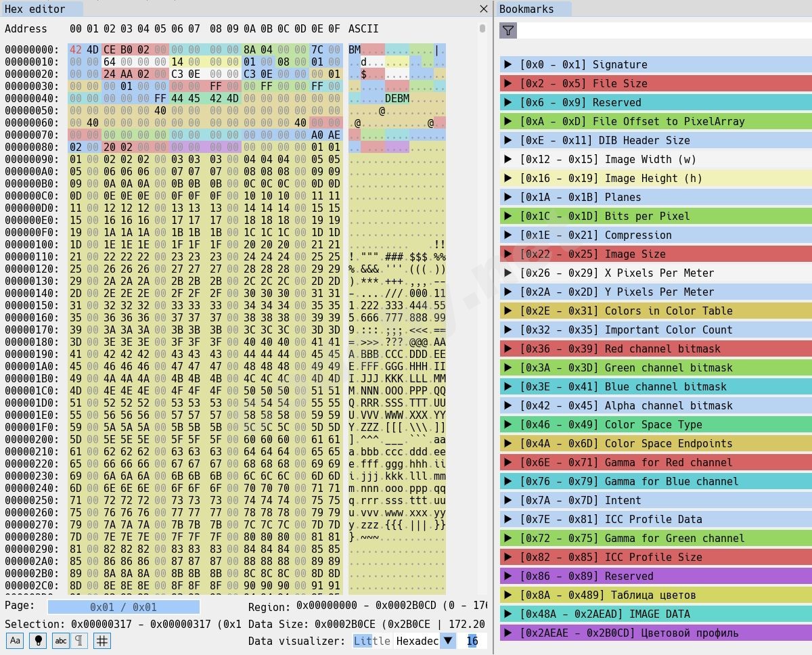The width and height of the screenshot is (812, 655).
Task: Click the Data visualizer label
Action: point(298,641)
